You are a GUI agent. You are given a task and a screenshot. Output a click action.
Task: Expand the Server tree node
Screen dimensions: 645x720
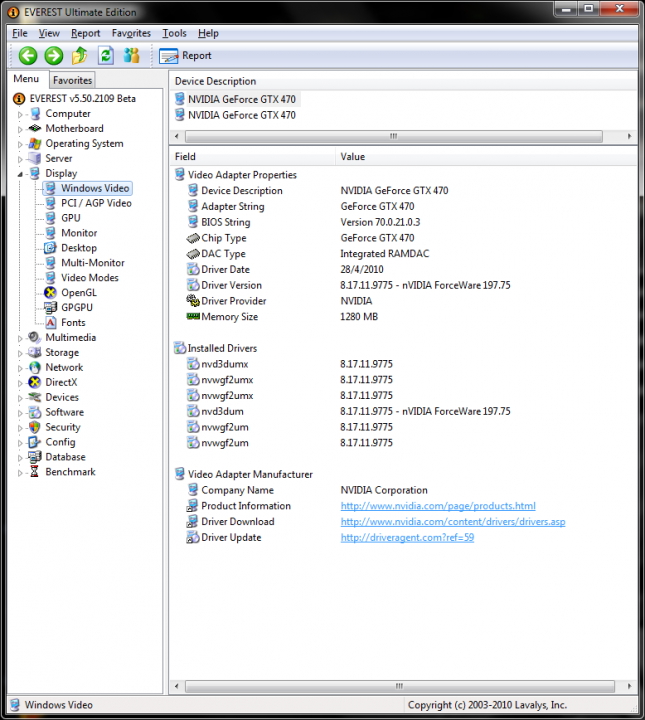click(x=20, y=159)
